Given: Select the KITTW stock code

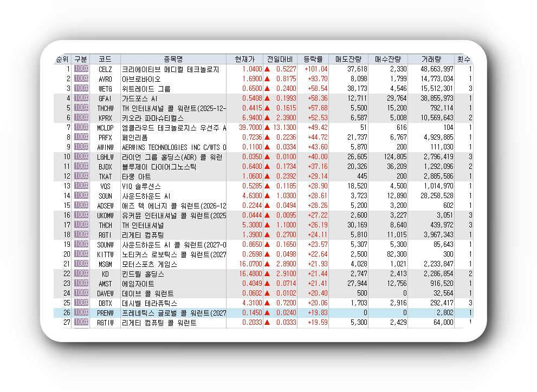Looking at the screenshot, I should point(105,254).
